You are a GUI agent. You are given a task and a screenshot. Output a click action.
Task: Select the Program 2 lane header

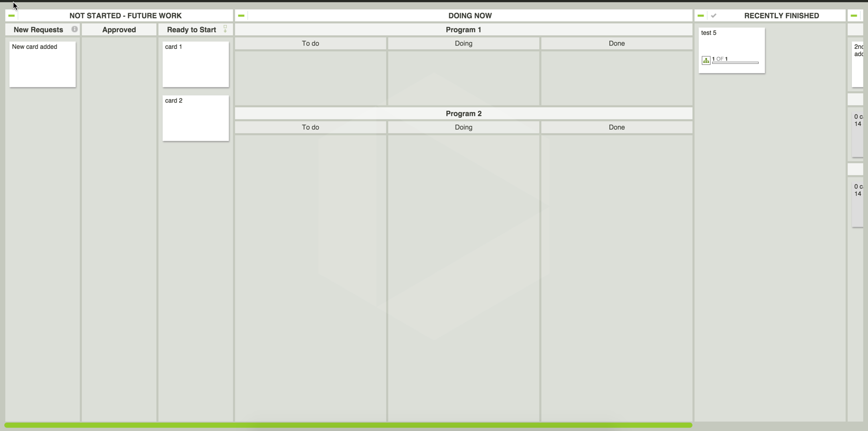tap(464, 113)
